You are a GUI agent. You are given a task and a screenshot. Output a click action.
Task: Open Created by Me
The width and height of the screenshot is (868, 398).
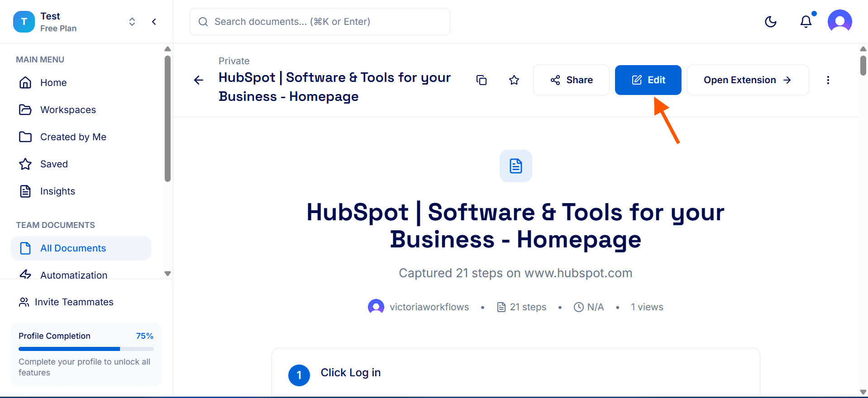81,137
